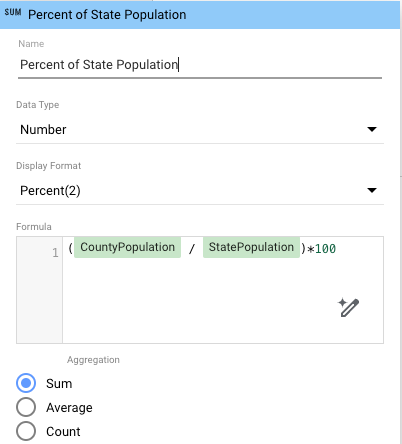Click the SUM badge in the header

[13, 12]
